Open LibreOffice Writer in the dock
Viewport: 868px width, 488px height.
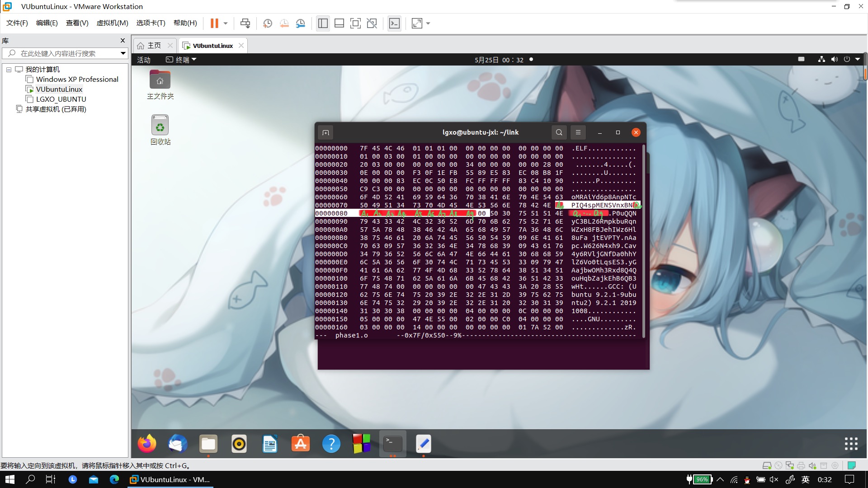point(270,444)
